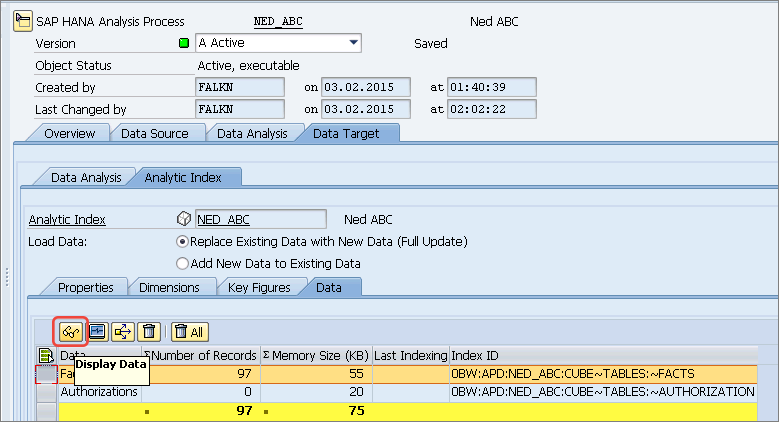Click the Last Changed on date field
The width and height of the screenshot is (779, 422).
pyautogui.click(x=366, y=109)
